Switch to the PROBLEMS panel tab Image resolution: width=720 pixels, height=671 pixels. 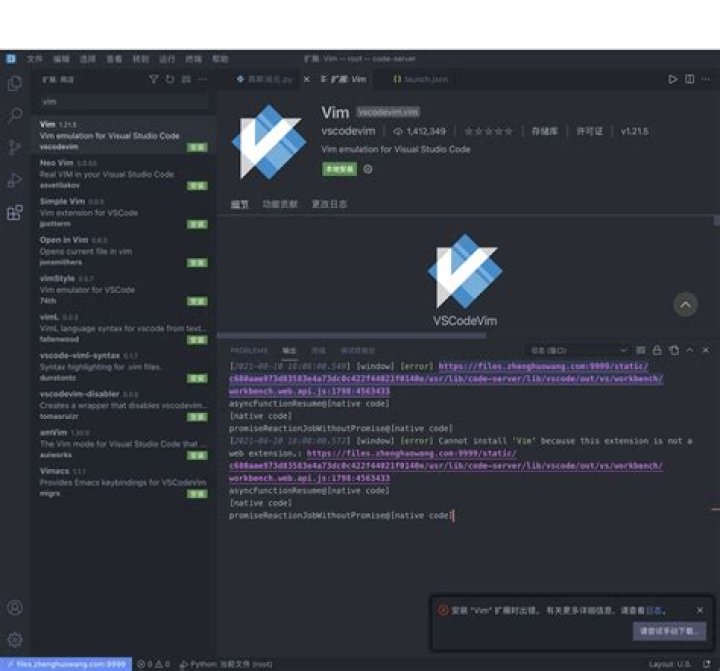pyautogui.click(x=248, y=350)
